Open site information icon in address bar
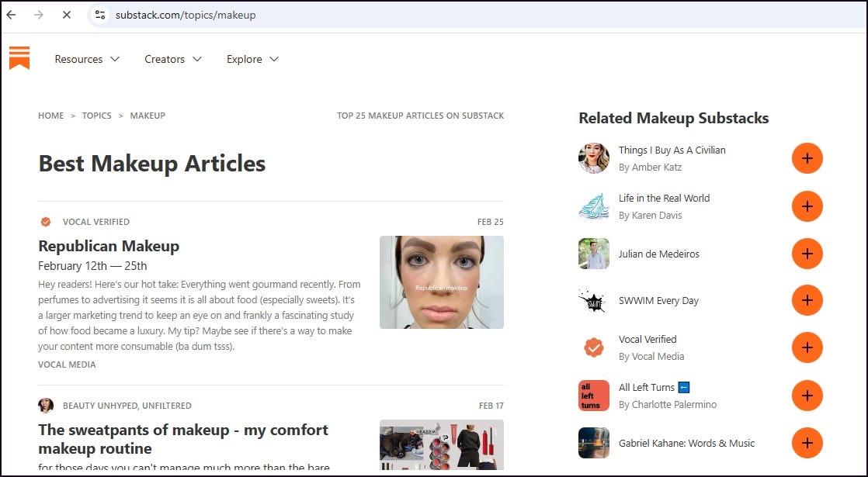 click(100, 15)
